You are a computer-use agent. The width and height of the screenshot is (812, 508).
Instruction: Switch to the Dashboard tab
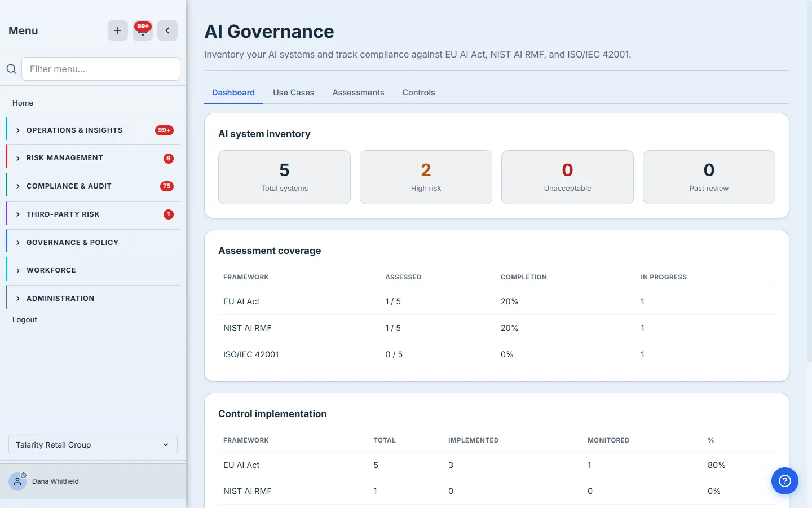pyautogui.click(x=233, y=93)
